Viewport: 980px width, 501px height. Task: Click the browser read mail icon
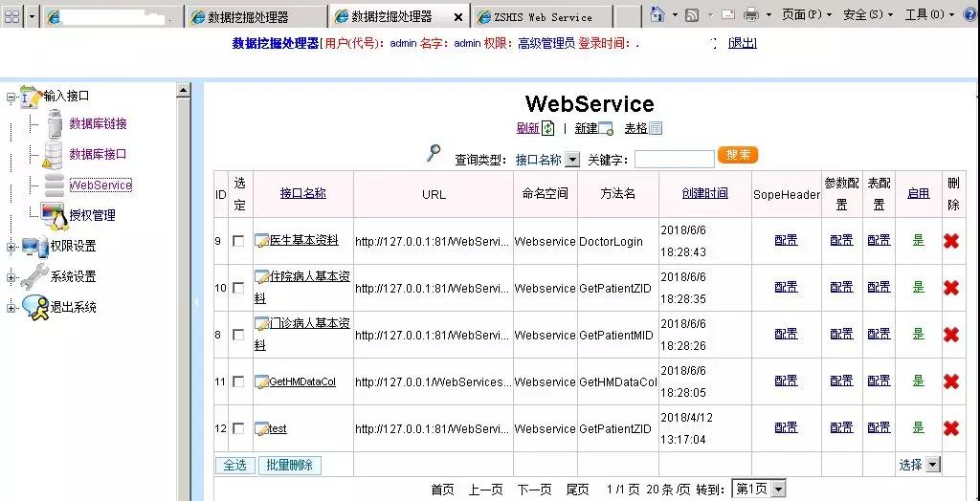tap(728, 14)
